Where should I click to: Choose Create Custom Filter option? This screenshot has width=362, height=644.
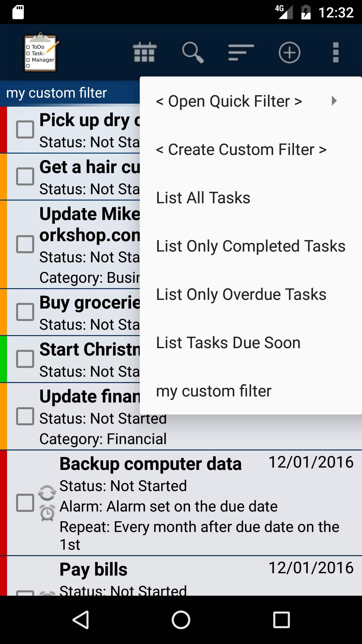point(241,150)
